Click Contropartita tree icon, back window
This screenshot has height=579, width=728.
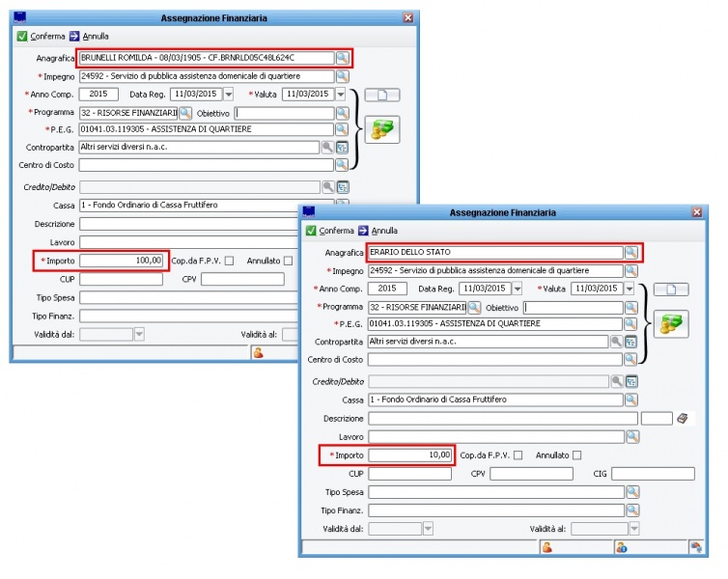(x=342, y=148)
